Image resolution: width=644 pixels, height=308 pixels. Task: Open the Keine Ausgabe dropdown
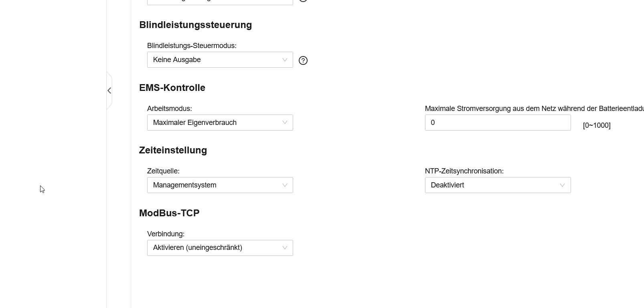click(x=220, y=60)
